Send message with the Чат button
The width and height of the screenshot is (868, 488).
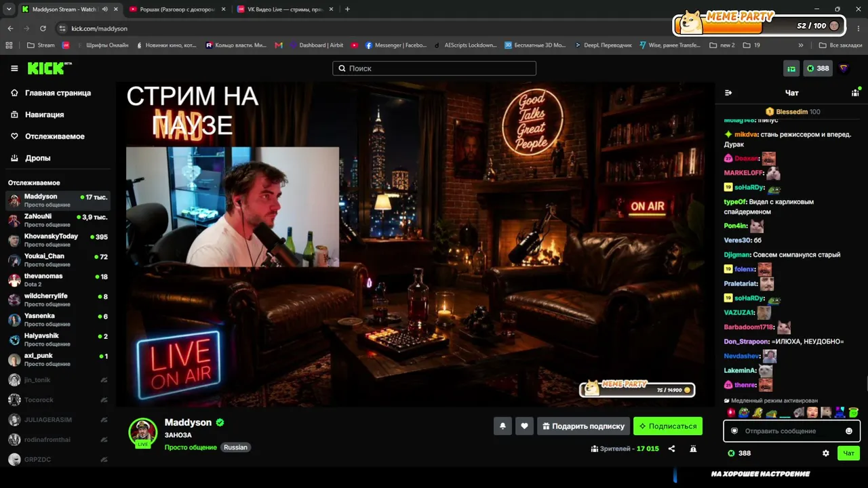(848, 453)
